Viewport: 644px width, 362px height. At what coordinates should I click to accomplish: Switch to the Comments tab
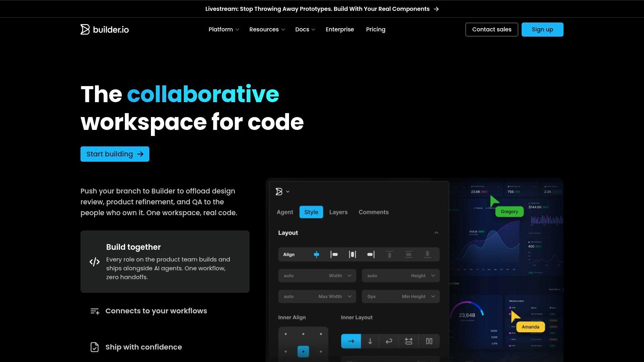(374, 212)
